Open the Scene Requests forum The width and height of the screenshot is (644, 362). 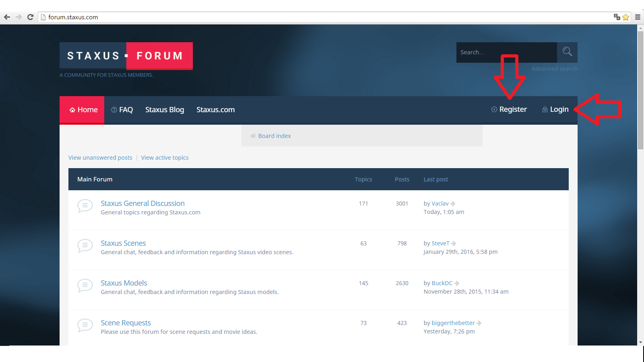126,323
